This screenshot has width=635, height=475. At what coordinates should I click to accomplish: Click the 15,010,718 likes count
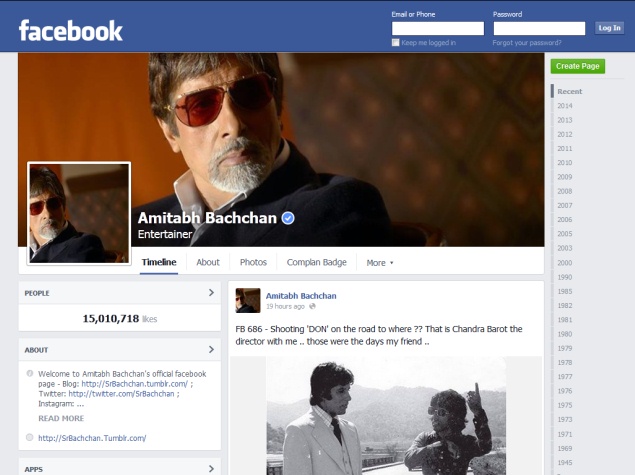click(120, 319)
